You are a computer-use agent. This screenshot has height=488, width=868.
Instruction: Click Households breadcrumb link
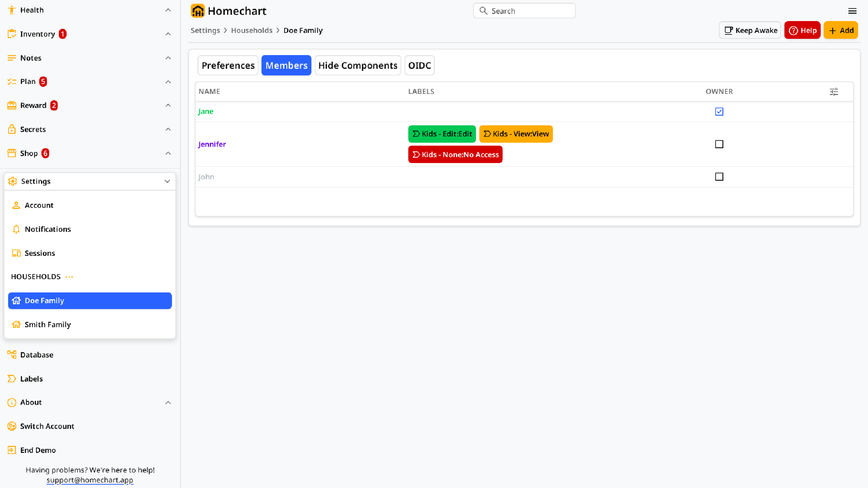click(252, 30)
